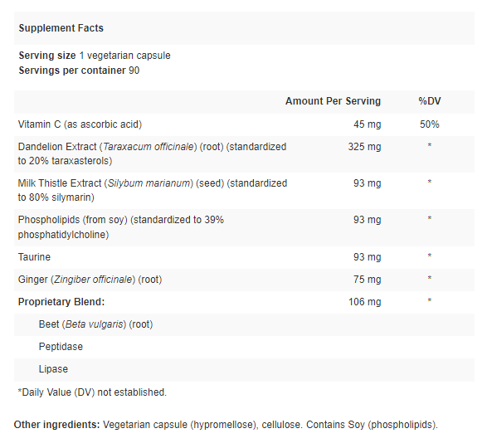
Task: Click the 75 mg ginger amount
Action: coord(367,280)
